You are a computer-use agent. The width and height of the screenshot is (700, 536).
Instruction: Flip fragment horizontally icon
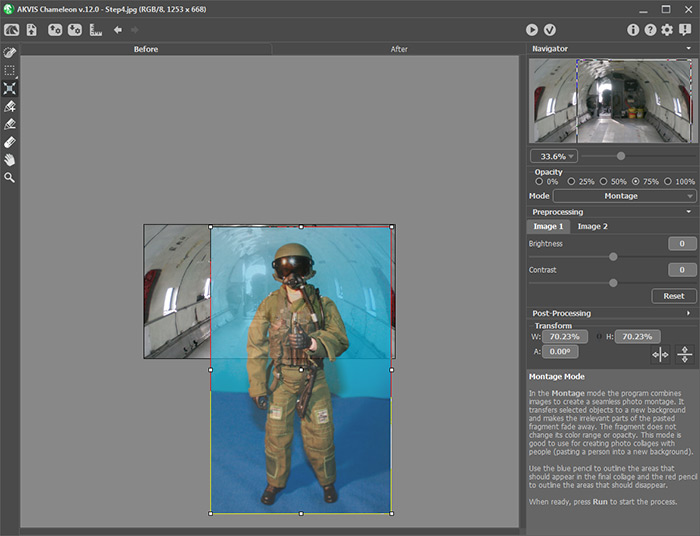coord(660,355)
